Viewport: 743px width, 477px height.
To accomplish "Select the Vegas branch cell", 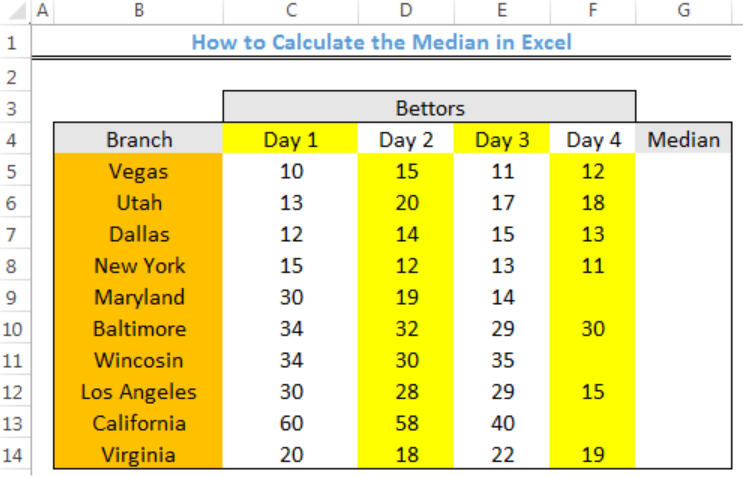I will point(138,171).
